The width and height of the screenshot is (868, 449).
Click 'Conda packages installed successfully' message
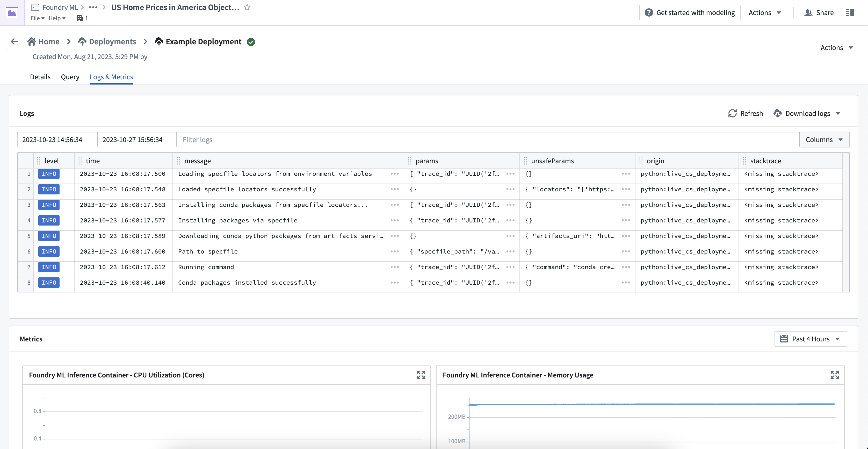[247, 282]
